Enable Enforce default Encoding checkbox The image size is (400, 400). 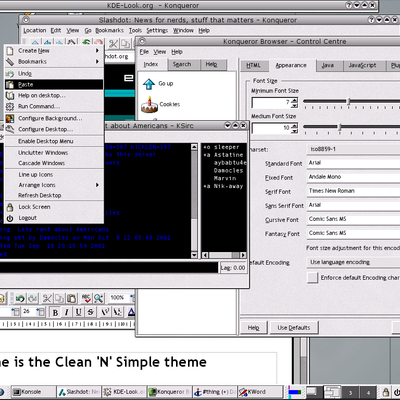[312, 278]
